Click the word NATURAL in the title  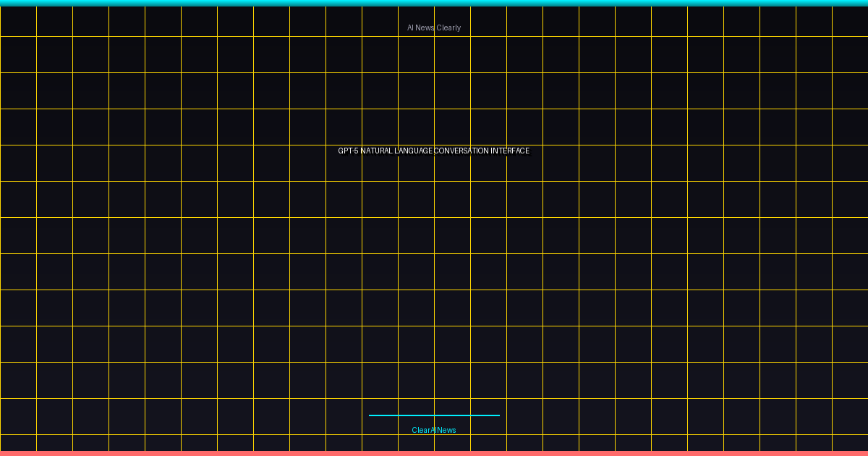tap(377, 151)
